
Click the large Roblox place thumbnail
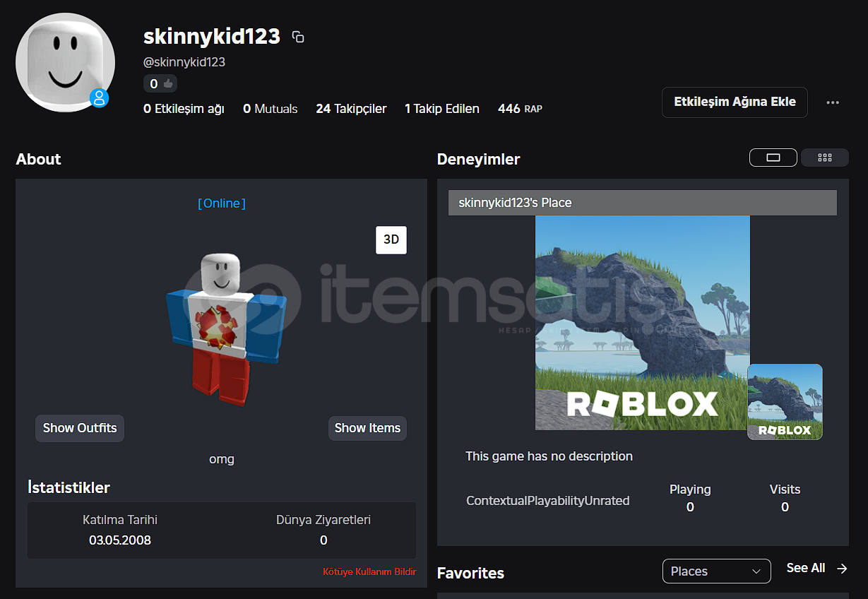642,323
